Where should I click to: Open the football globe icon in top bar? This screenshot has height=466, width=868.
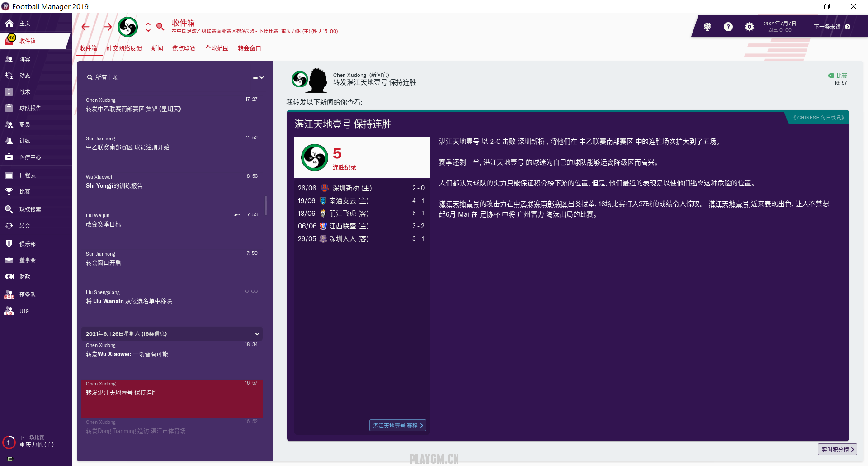[708, 27]
